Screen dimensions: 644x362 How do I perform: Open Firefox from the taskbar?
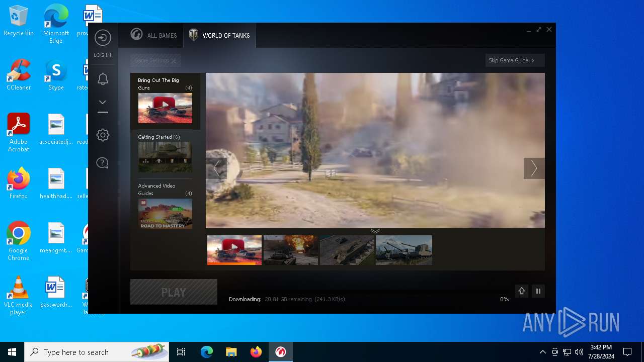256,352
